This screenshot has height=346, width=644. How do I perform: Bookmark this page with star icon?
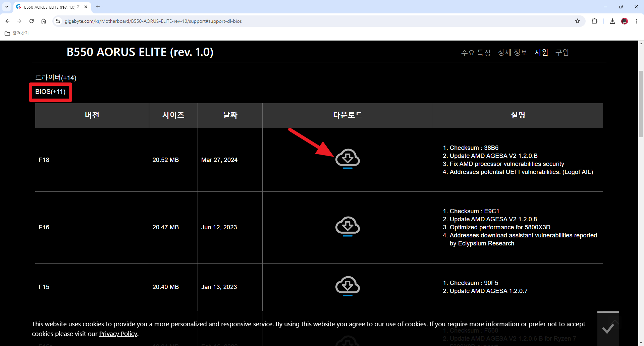click(x=578, y=21)
